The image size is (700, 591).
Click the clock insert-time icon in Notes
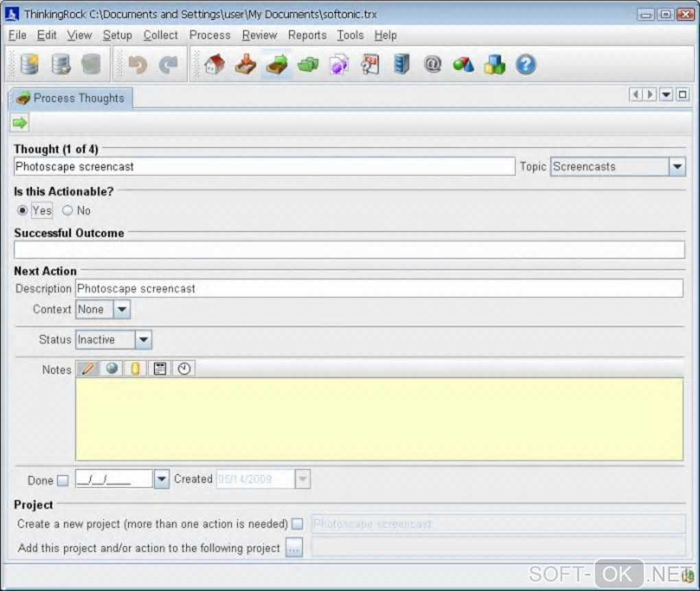tap(184, 368)
